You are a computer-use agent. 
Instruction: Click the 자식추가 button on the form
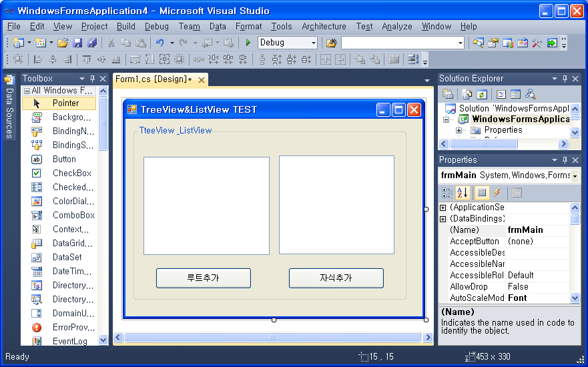(336, 278)
